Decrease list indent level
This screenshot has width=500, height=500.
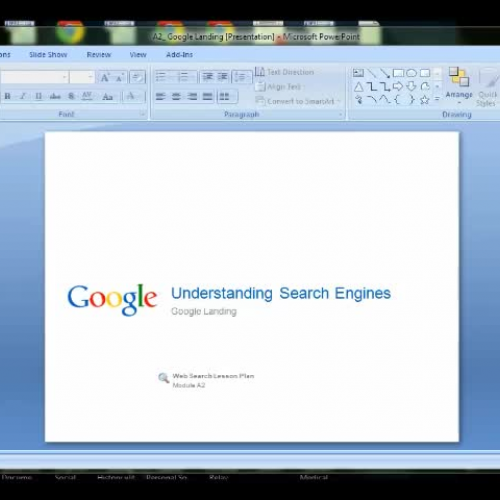(x=207, y=77)
